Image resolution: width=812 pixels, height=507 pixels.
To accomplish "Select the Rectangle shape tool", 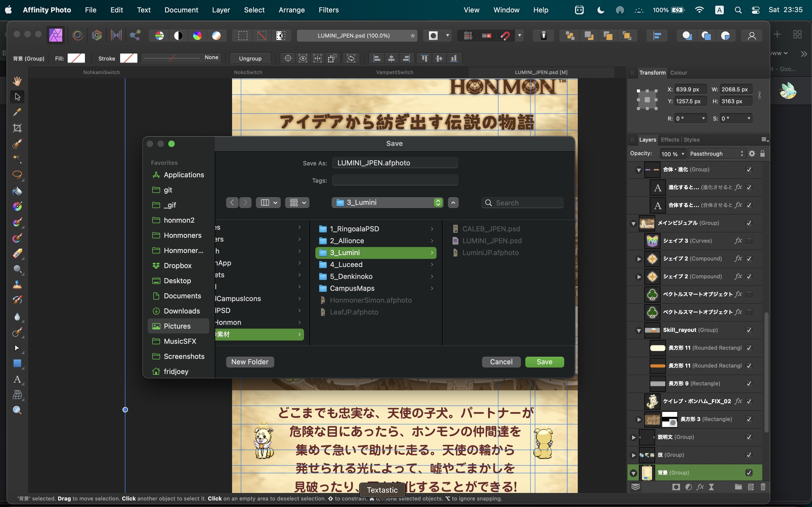I will (17, 363).
